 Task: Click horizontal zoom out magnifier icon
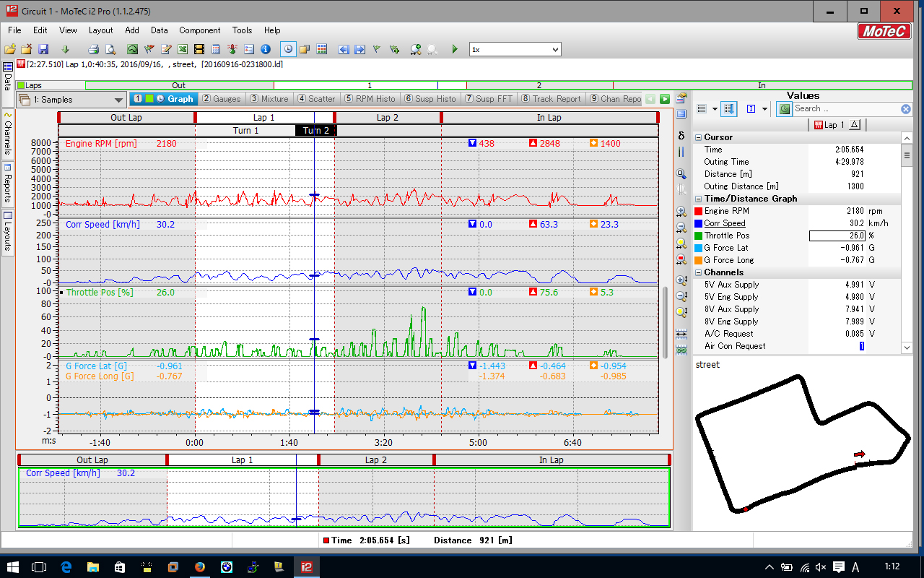tap(681, 227)
